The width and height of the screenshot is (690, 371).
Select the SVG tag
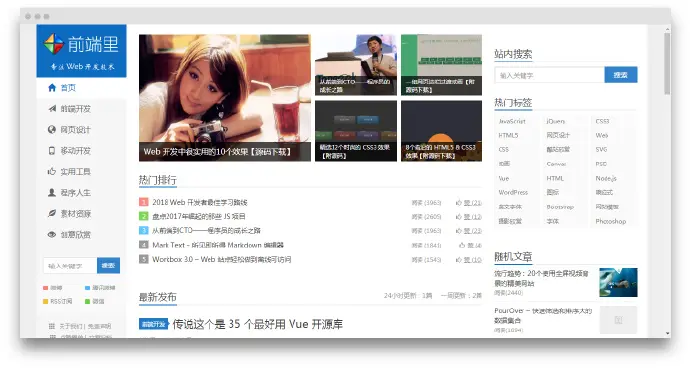tap(601, 149)
